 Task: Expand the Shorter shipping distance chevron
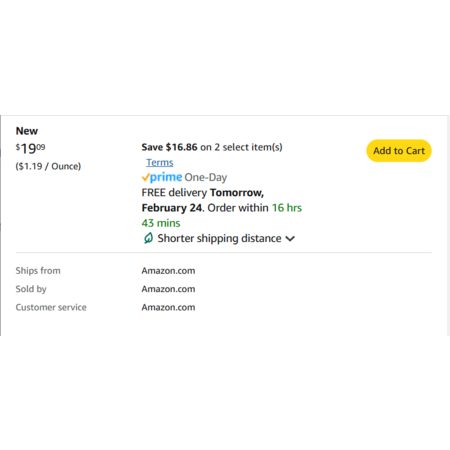click(290, 239)
